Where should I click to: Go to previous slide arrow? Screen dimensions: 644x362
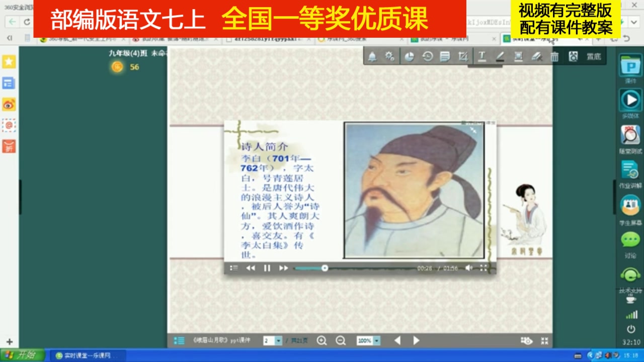397,341
